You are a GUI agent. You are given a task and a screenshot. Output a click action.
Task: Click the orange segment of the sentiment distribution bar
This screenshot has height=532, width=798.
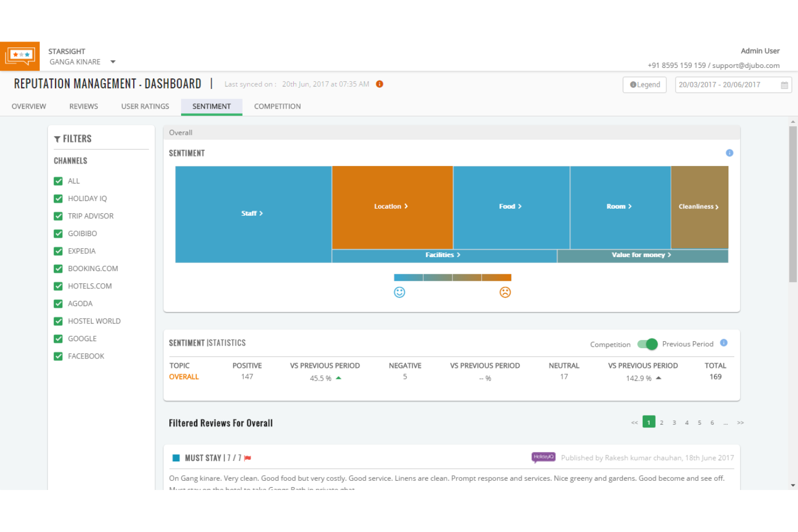pyautogui.click(x=497, y=277)
